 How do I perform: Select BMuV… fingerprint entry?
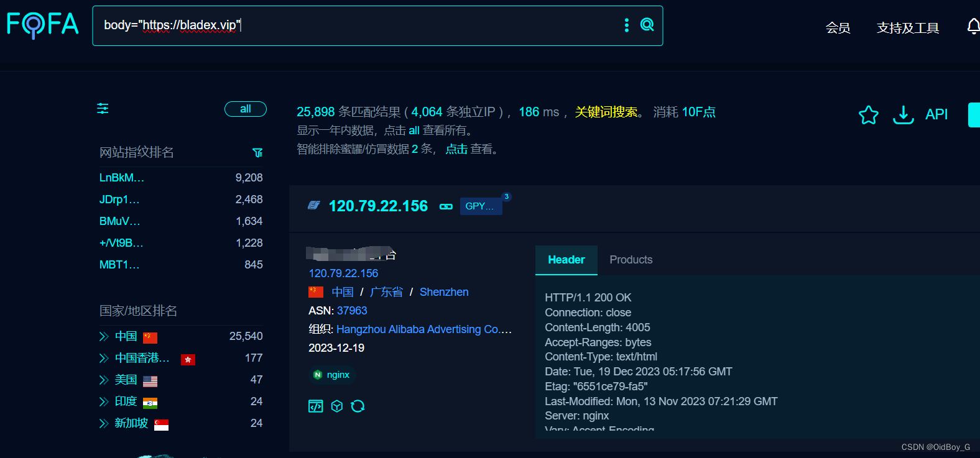120,221
